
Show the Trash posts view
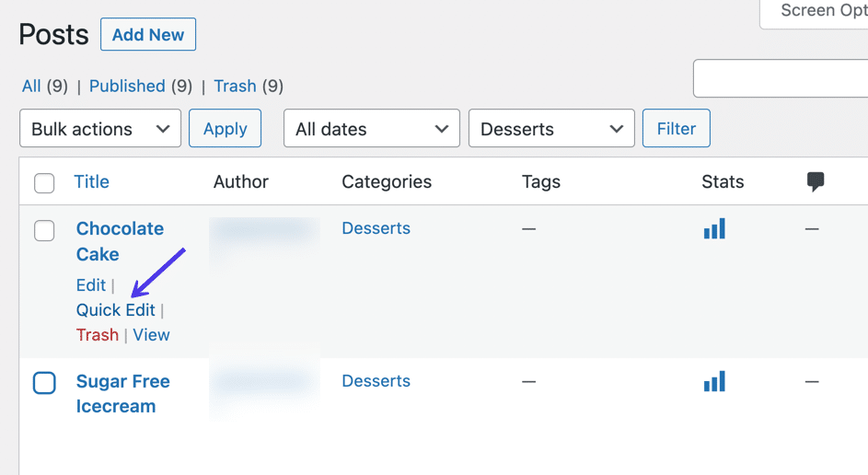pos(235,86)
